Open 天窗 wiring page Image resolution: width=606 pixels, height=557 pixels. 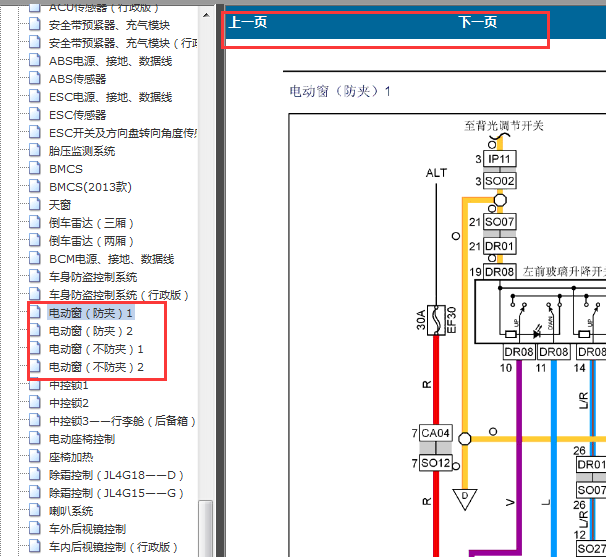coord(60,205)
